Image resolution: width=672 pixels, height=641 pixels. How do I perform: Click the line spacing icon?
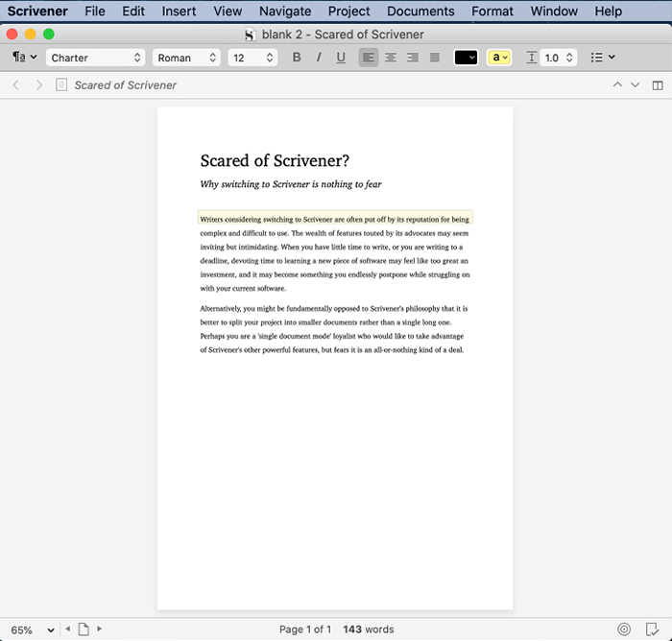[x=532, y=58]
